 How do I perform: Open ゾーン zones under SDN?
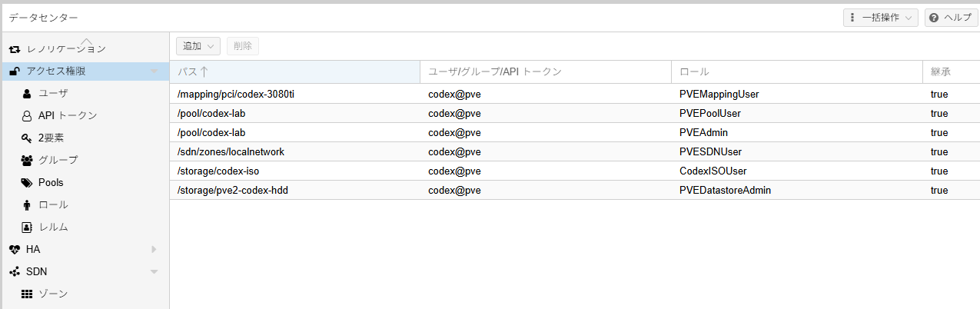[85, 294]
